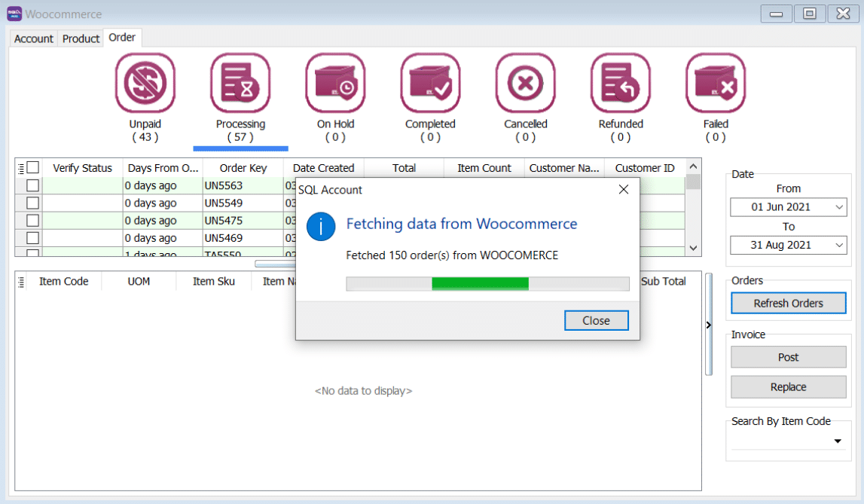Check the box for order UN5475
Viewport: 864px width, 504px height.
33,221
